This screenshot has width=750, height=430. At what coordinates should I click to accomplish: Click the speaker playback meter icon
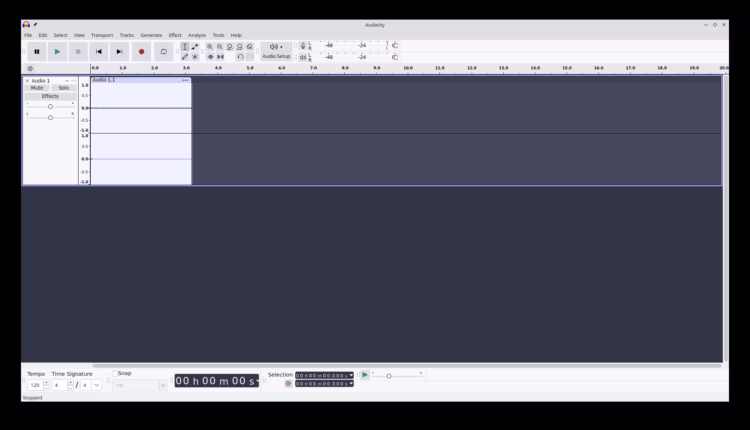tap(303, 57)
